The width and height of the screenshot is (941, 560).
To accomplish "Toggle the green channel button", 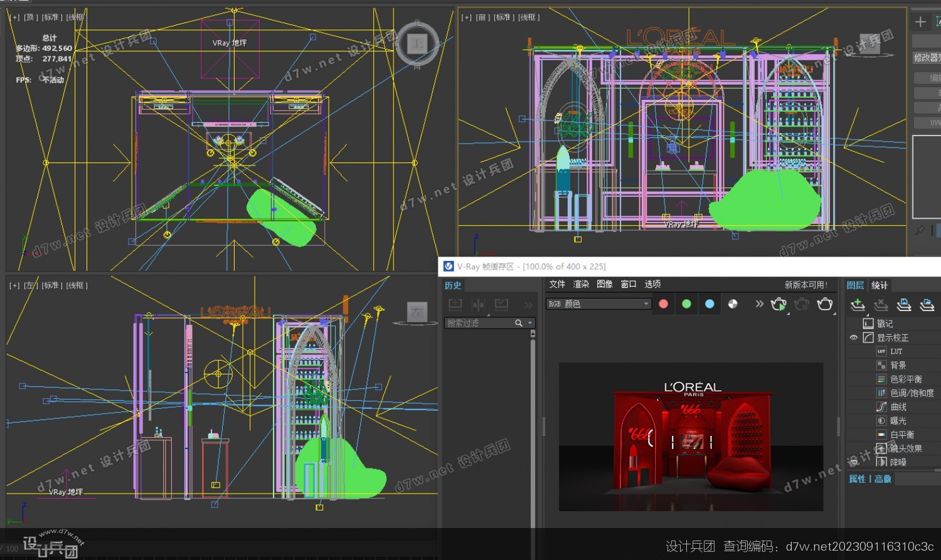I will 686,304.
